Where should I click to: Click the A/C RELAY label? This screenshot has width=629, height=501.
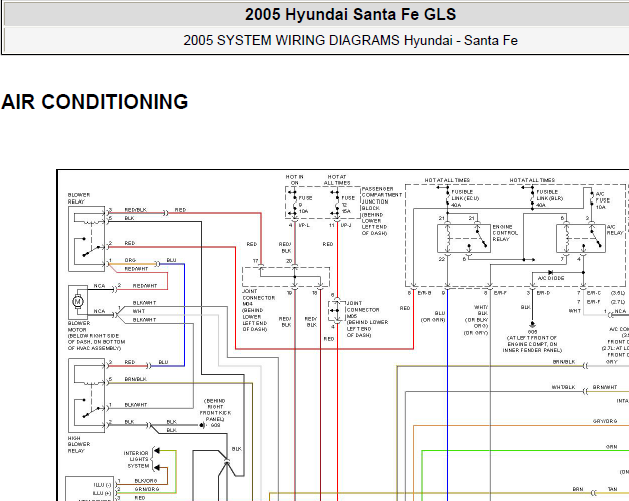[615, 230]
